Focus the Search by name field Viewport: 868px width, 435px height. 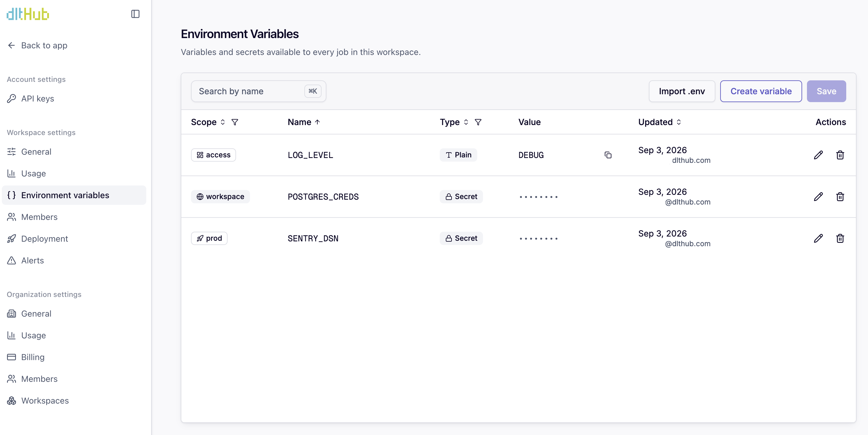258,91
